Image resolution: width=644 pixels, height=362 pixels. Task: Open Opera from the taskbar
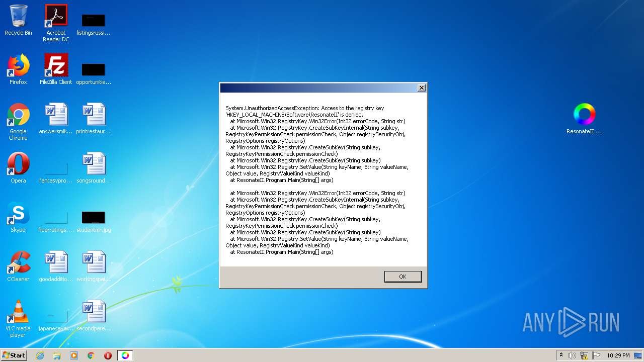point(108,355)
